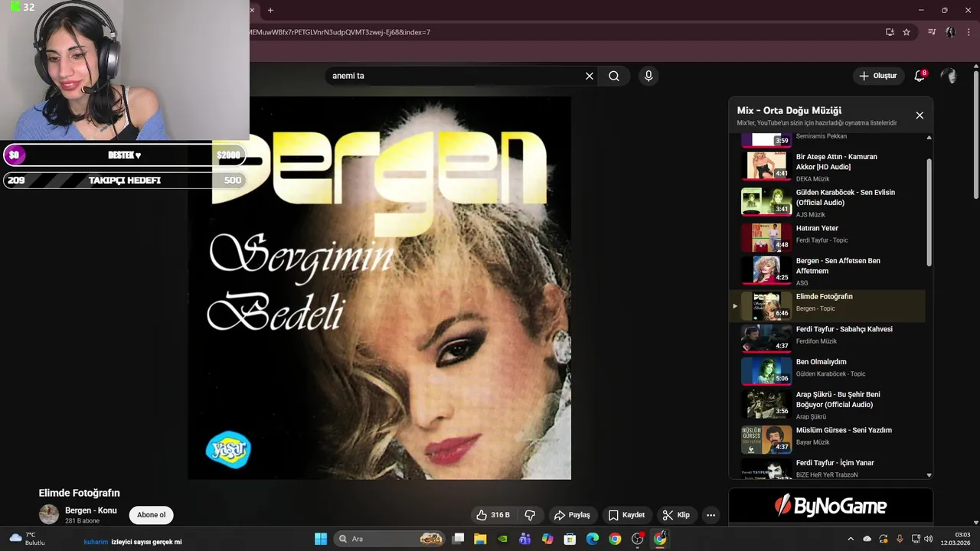Screen dimensions: 980x551
Task: Play Bir Ateşe Attın - Kamuran Akkor
Action: 832,166
